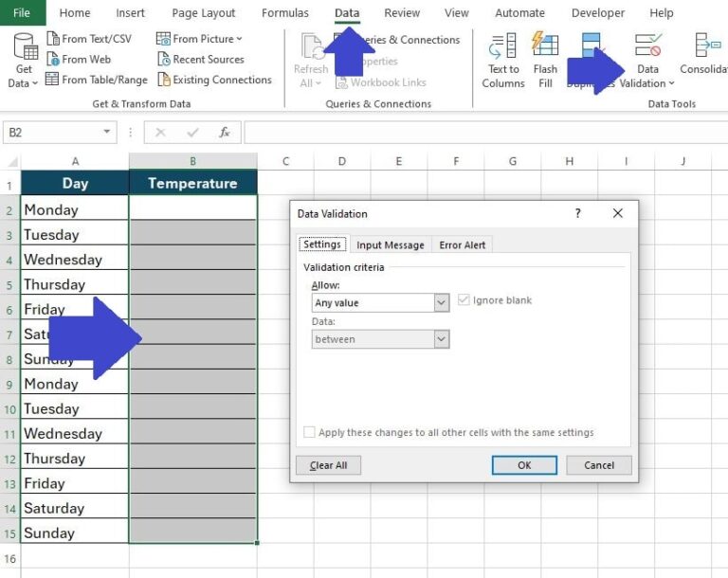Open the Page Layout tab
The width and height of the screenshot is (728, 578).
204,13
